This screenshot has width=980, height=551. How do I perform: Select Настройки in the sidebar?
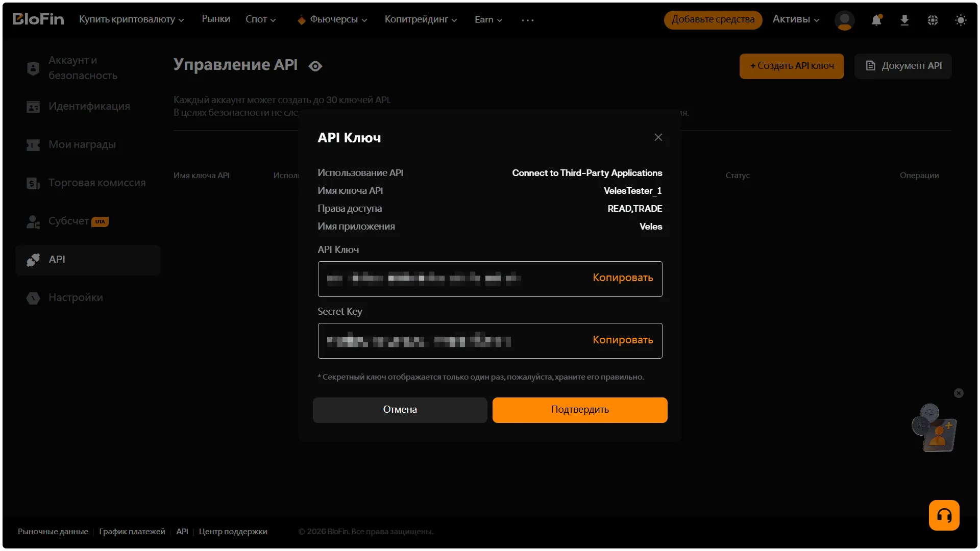point(76,297)
